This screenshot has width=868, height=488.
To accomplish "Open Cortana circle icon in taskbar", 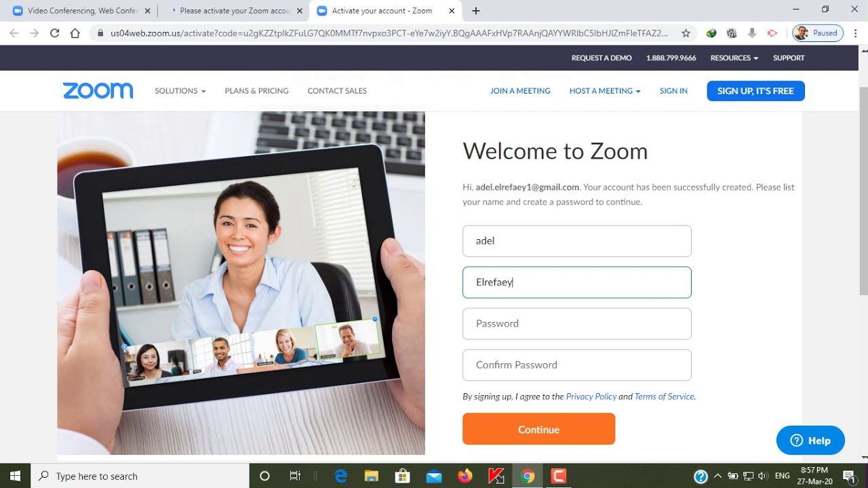I will coord(264,476).
